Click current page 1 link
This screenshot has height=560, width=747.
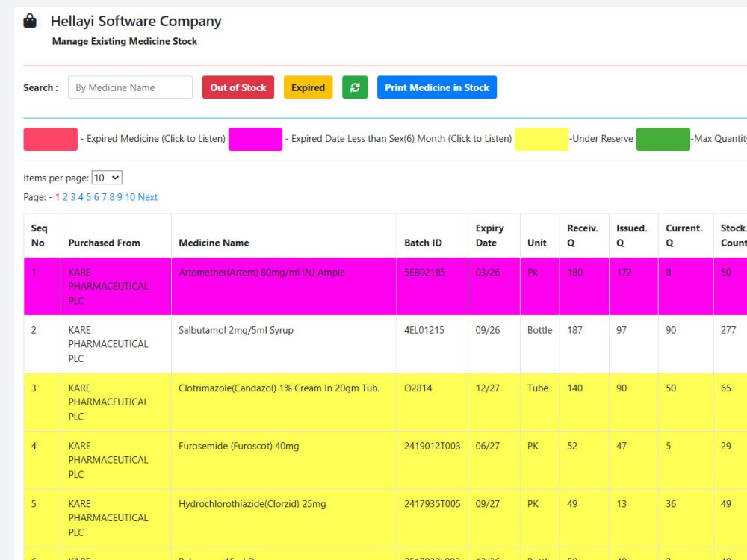click(x=58, y=197)
